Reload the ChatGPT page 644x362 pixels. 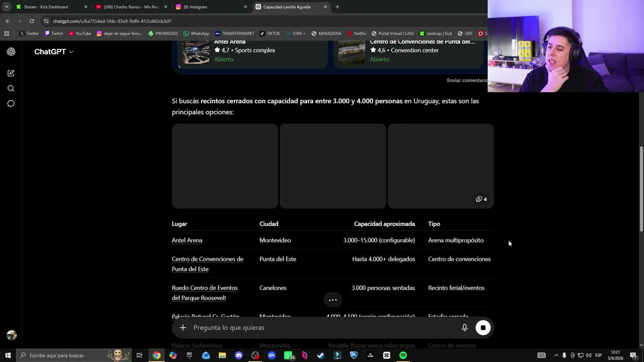click(x=32, y=21)
